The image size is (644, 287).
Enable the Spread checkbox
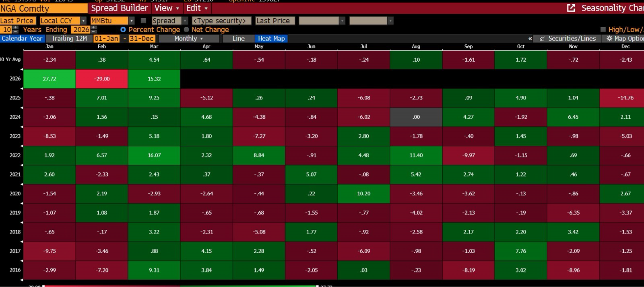pyautogui.click(x=143, y=21)
